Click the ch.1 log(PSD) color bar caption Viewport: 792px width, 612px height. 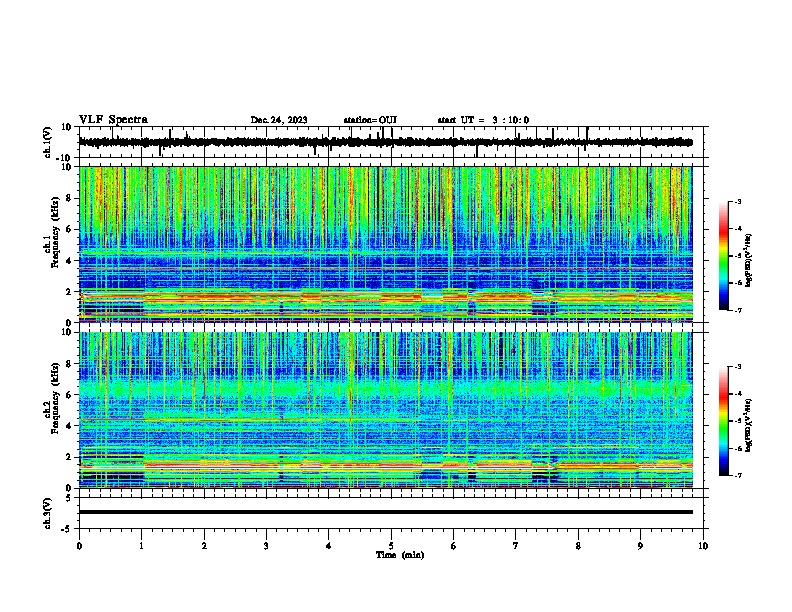(x=749, y=260)
